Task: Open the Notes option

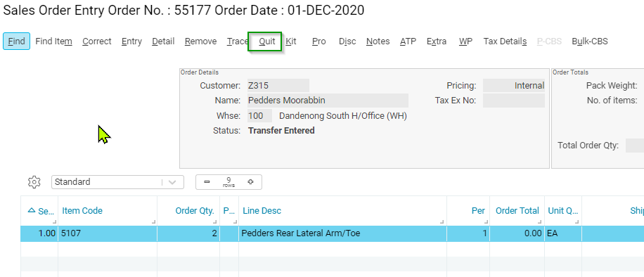Action: click(378, 41)
